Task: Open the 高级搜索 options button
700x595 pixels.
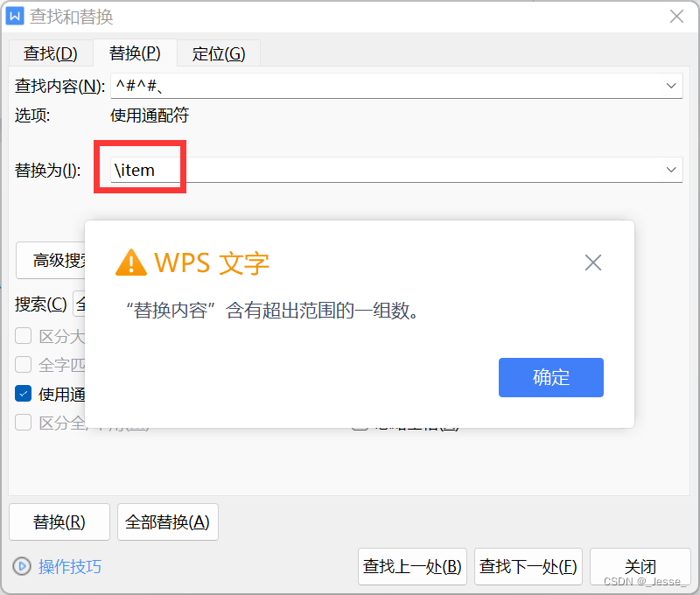Action: pos(51,260)
